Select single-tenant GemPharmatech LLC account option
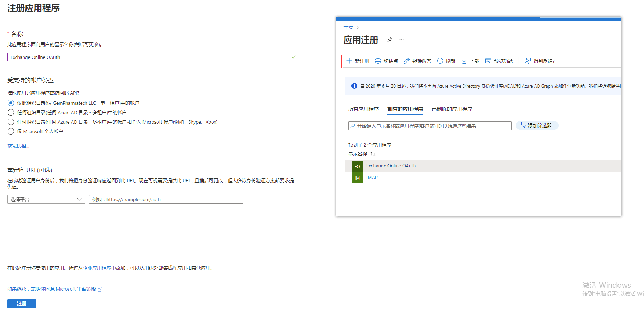 coord(11,103)
